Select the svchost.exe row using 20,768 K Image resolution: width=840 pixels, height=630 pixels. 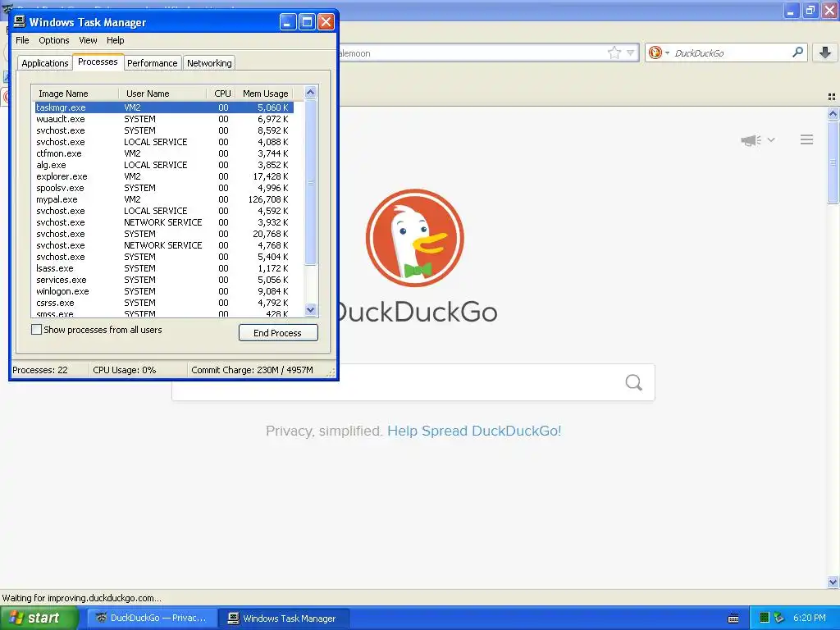164,234
